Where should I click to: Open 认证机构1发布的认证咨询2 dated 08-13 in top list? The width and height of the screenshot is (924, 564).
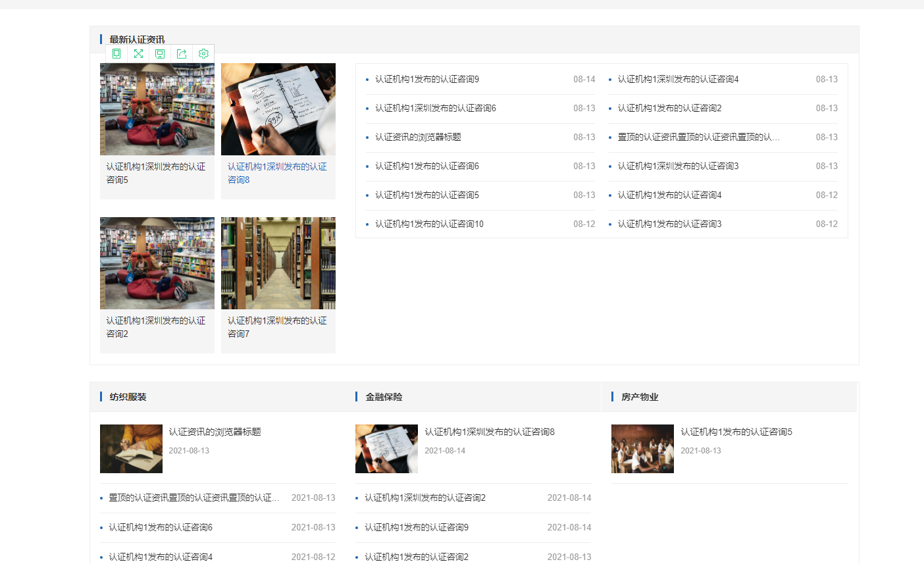(x=669, y=108)
